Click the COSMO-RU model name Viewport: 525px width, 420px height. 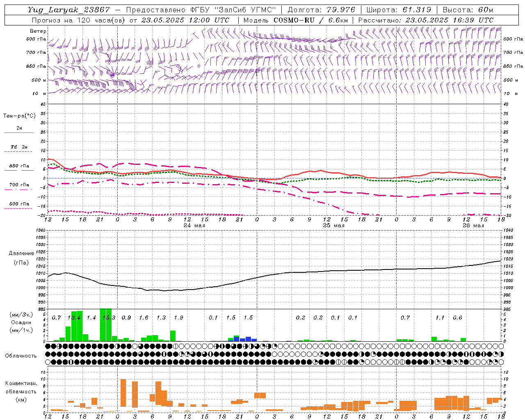(294, 20)
